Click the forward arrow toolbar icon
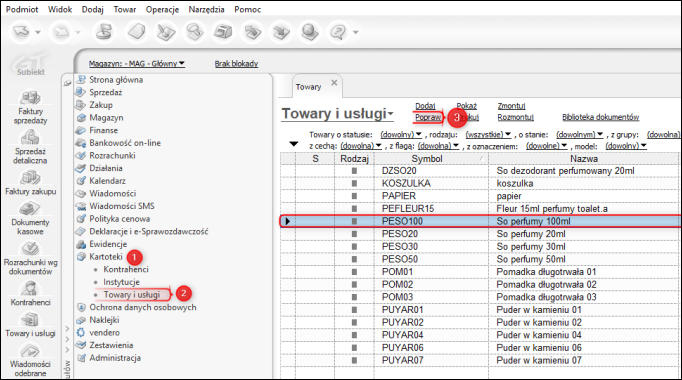Viewport: 682px width, 380px height. point(61,32)
